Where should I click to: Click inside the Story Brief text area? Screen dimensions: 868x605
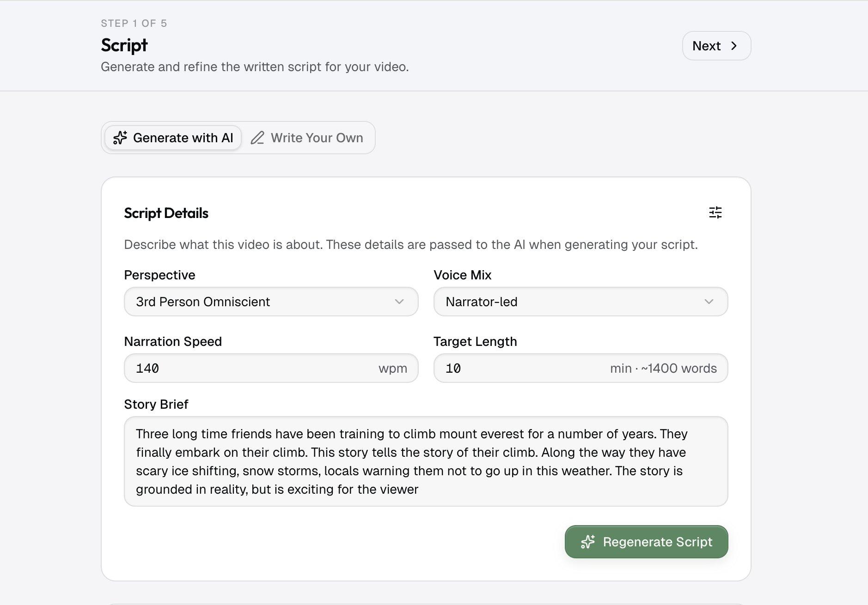(x=426, y=461)
